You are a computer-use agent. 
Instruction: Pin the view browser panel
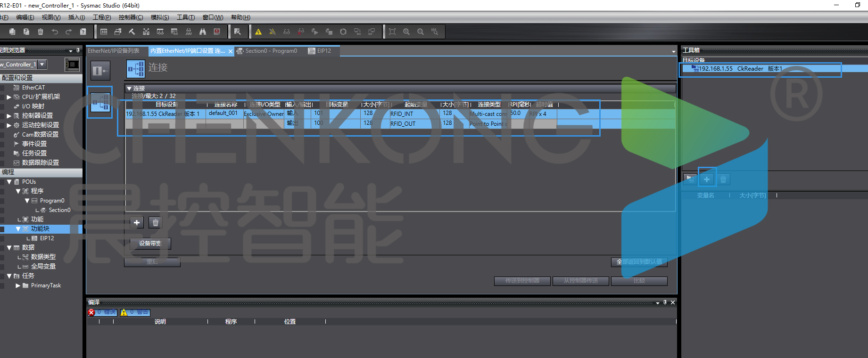[78, 50]
